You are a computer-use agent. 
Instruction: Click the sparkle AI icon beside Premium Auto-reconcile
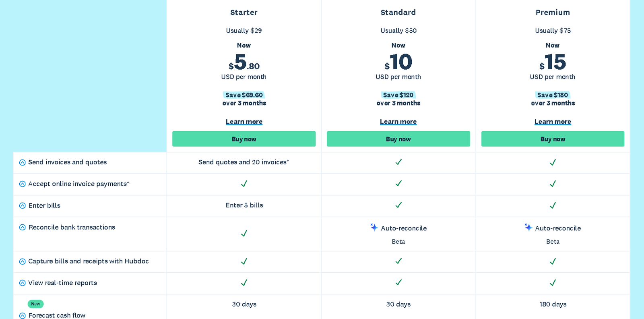point(528,228)
